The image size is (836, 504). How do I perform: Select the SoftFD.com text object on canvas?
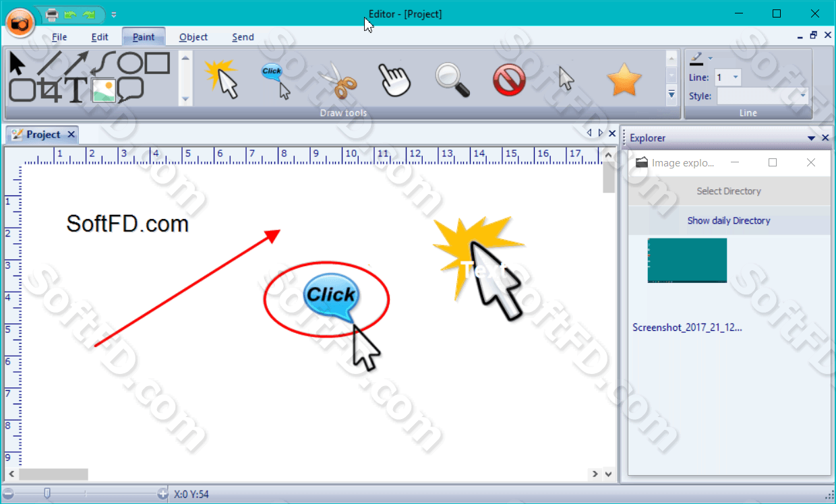click(127, 224)
